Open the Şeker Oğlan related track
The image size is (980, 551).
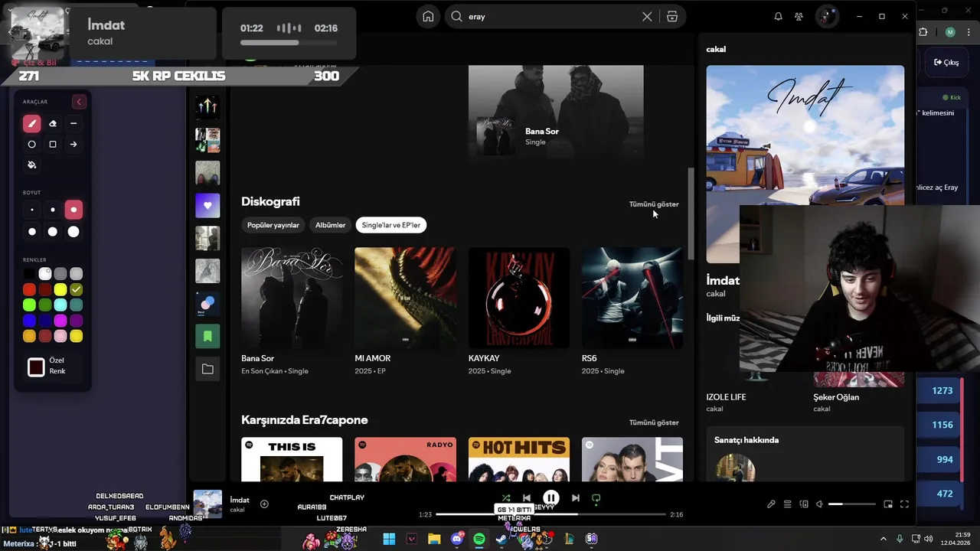pyautogui.click(x=836, y=397)
